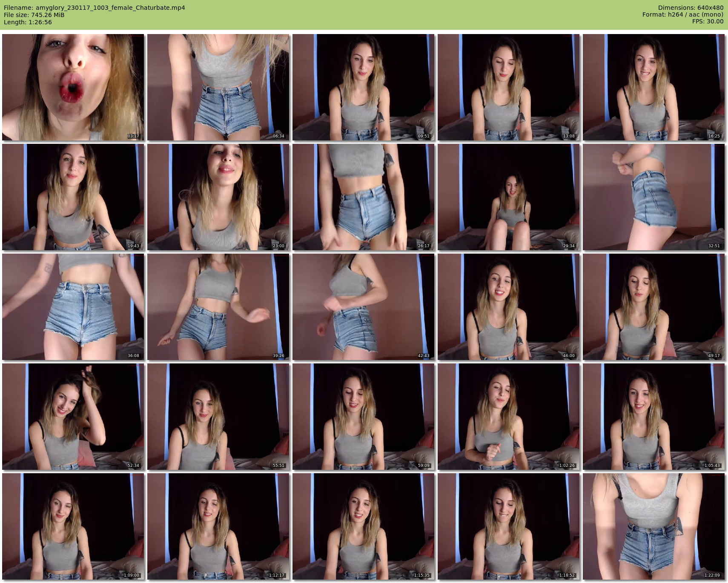Image resolution: width=728 pixels, height=583 pixels.
Task: Click the thumbnail timestamped 1:15:35
Action: point(363,526)
